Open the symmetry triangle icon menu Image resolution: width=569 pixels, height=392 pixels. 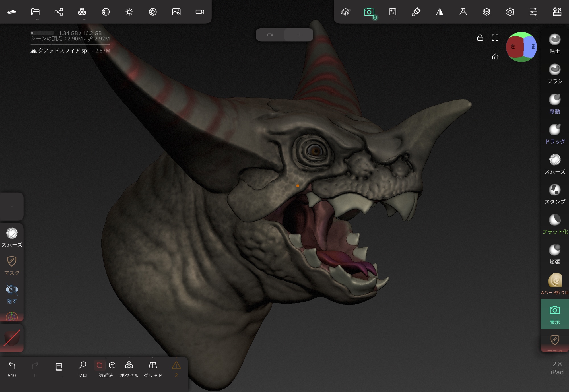[x=440, y=12]
